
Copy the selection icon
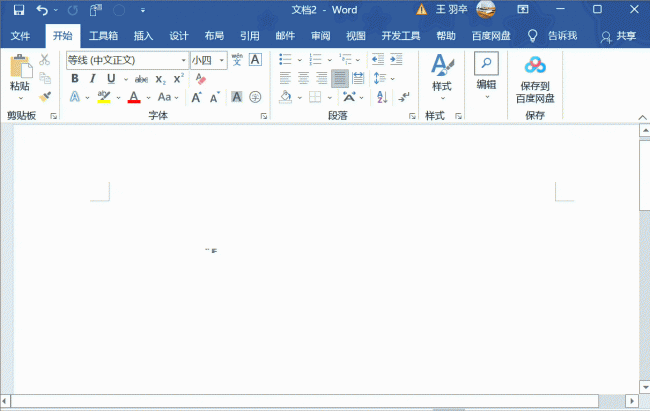coord(45,78)
